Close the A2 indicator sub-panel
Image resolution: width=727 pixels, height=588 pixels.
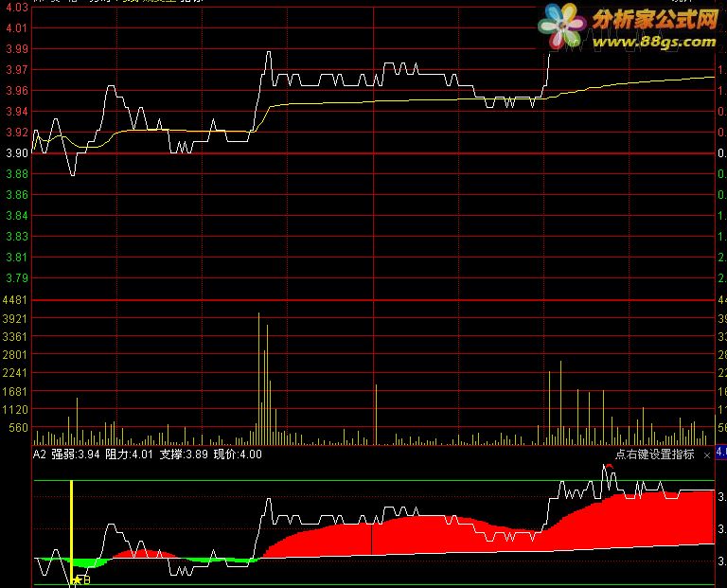(x=707, y=455)
